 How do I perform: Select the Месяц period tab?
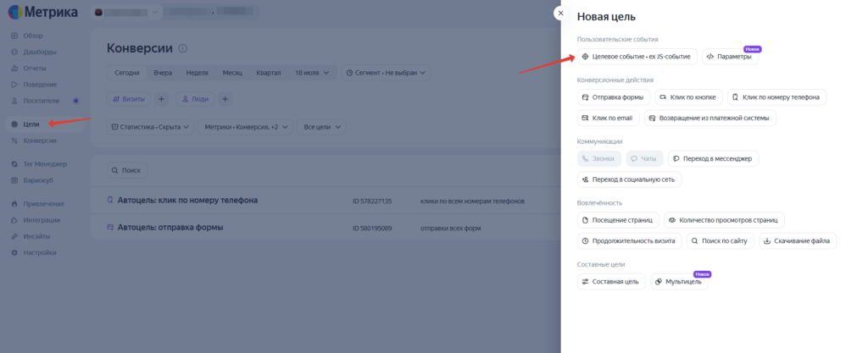(x=232, y=73)
